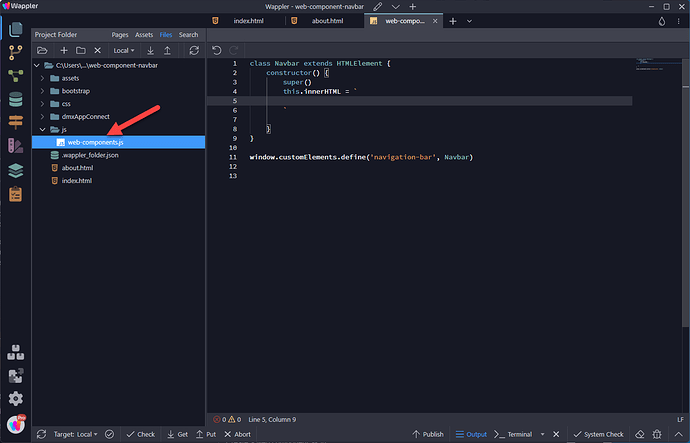Open the resource manager blocks icon

pos(16,352)
